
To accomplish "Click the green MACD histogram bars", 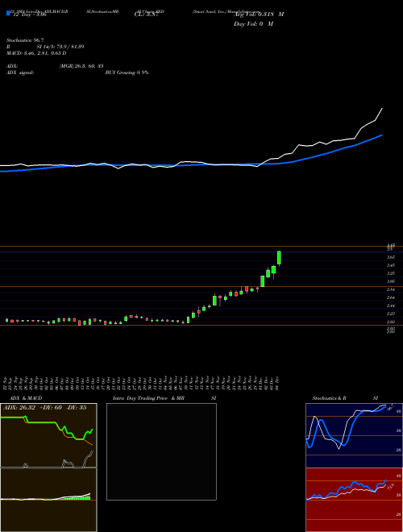I will click(x=77, y=497).
